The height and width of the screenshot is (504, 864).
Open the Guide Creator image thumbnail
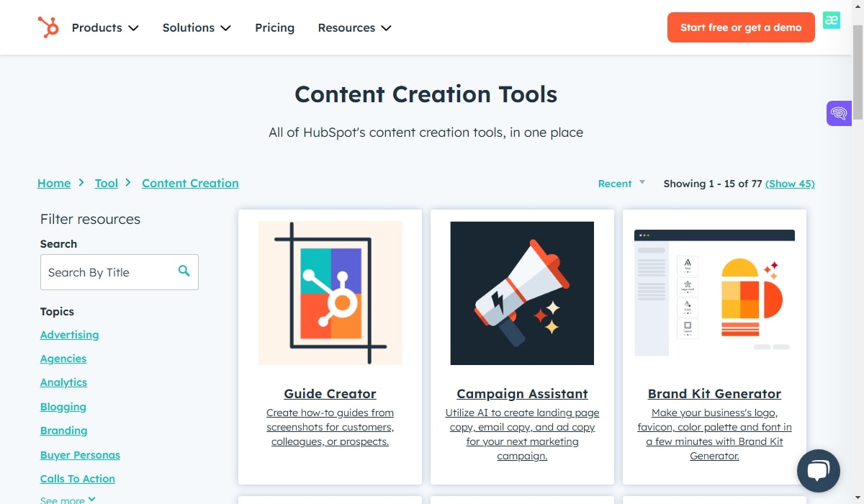[x=330, y=292]
